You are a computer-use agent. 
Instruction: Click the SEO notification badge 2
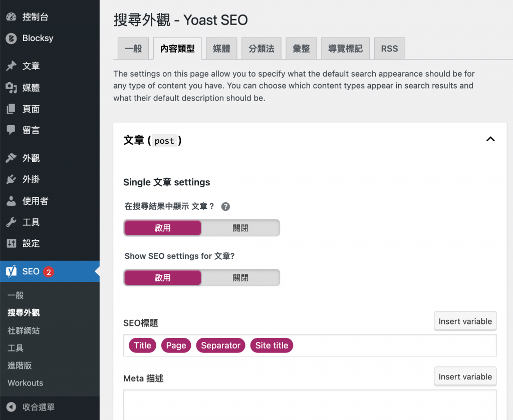tap(49, 272)
